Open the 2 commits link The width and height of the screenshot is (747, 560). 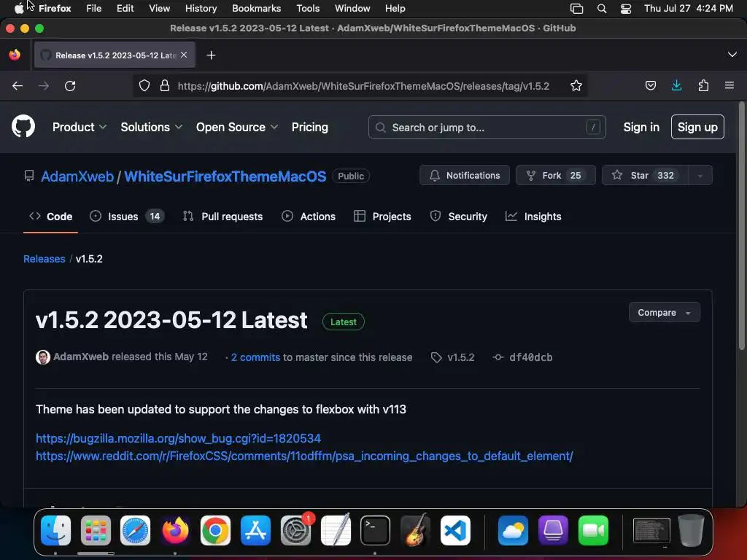[x=255, y=357]
